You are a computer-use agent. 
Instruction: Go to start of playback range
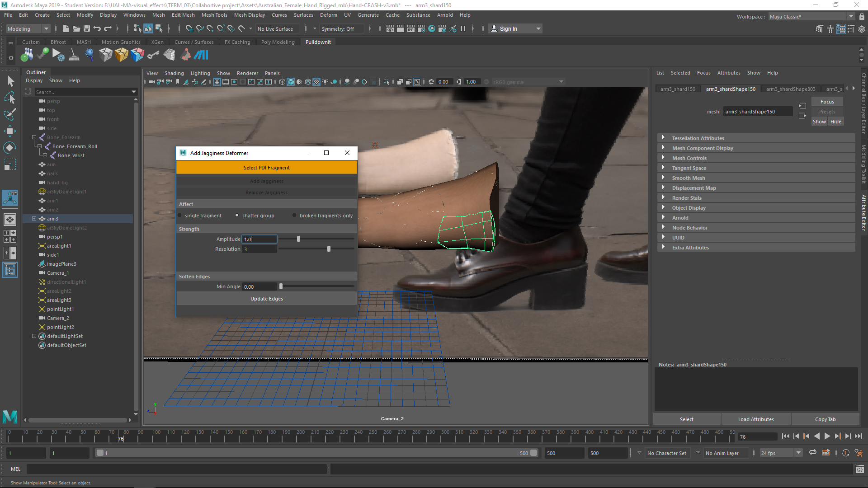tap(786, 436)
